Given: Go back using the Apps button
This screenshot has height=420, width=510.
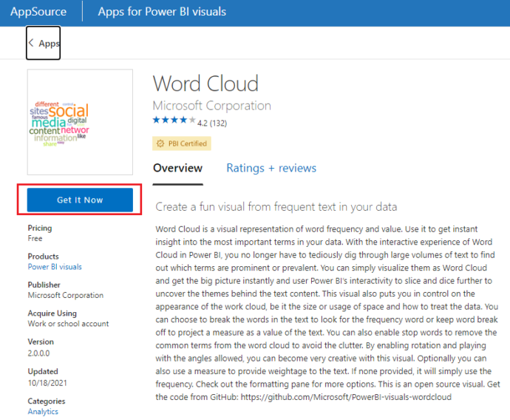Looking at the screenshot, I should [44, 43].
